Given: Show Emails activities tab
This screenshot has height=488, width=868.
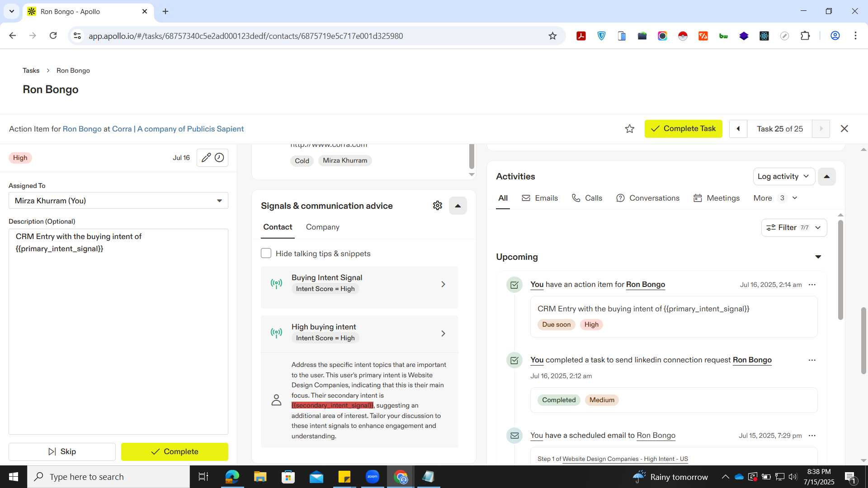Looking at the screenshot, I should coord(540,198).
